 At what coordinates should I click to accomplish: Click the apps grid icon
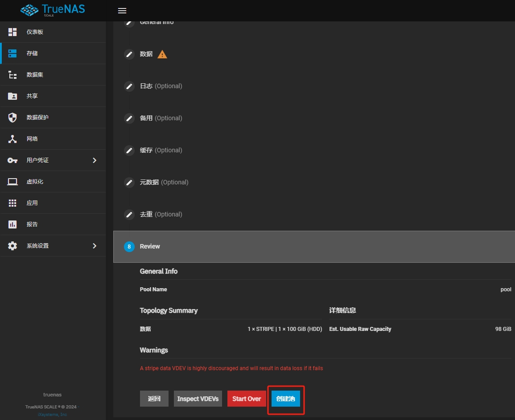click(12, 203)
